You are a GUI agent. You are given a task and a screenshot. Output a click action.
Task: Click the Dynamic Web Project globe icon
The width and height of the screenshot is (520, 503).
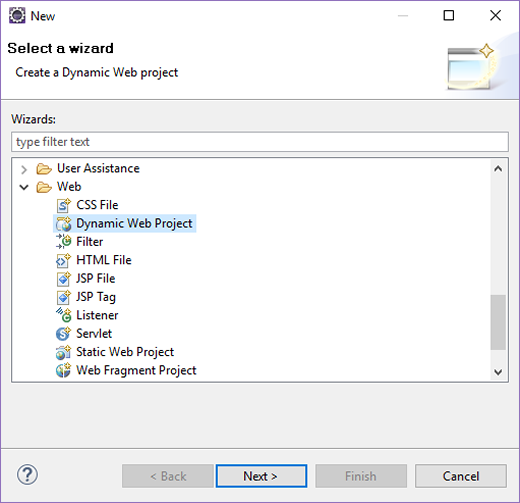(63, 224)
